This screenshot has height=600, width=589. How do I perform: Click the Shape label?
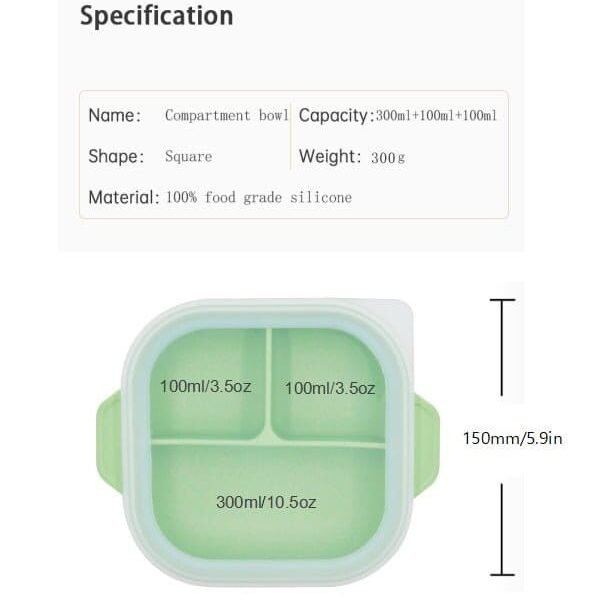(x=116, y=157)
